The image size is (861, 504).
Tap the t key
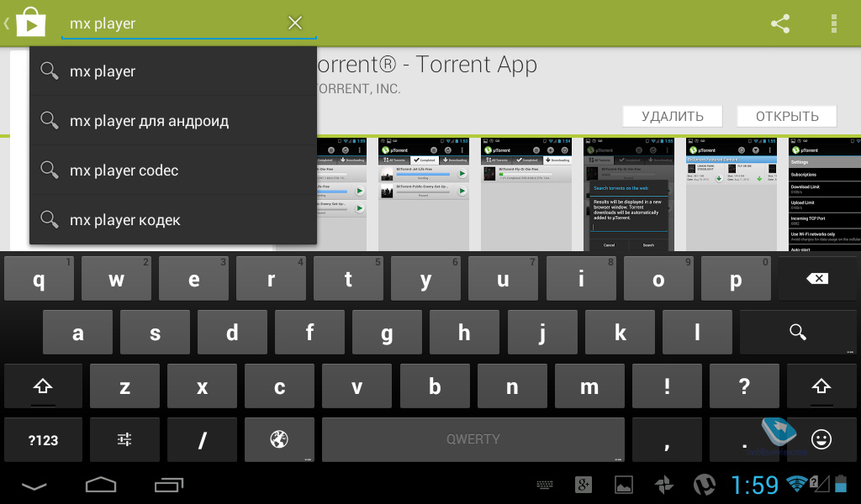(349, 279)
